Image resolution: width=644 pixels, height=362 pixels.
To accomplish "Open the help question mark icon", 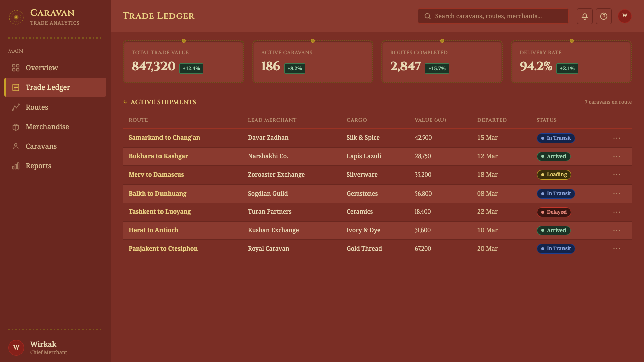I will pos(604,16).
